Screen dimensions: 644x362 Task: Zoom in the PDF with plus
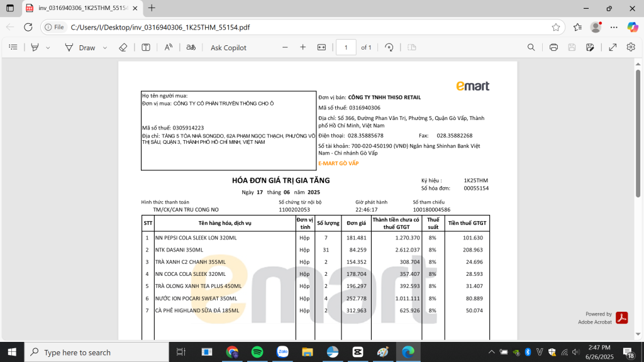click(x=303, y=48)
